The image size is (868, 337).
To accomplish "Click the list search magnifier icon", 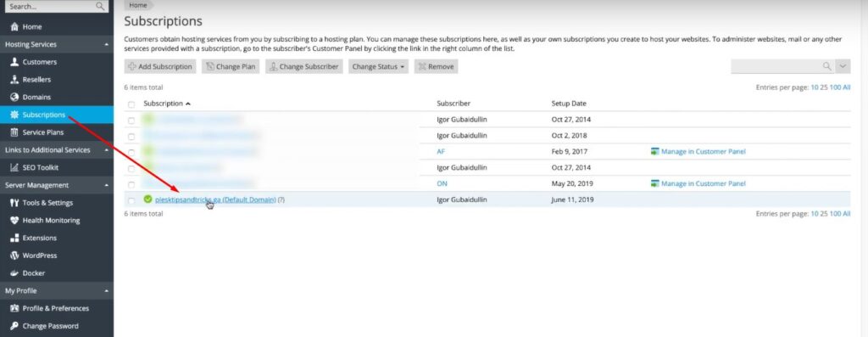I will [x=826, y=66].
